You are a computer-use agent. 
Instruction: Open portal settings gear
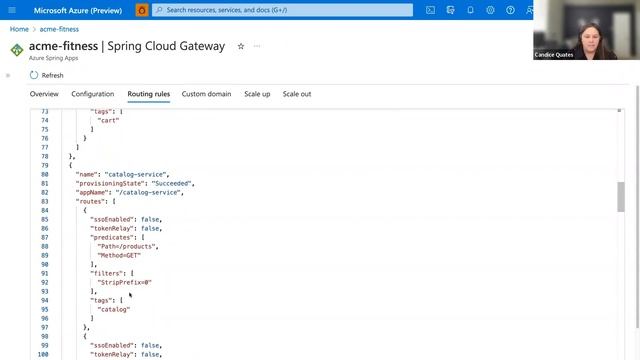(490, 10)
